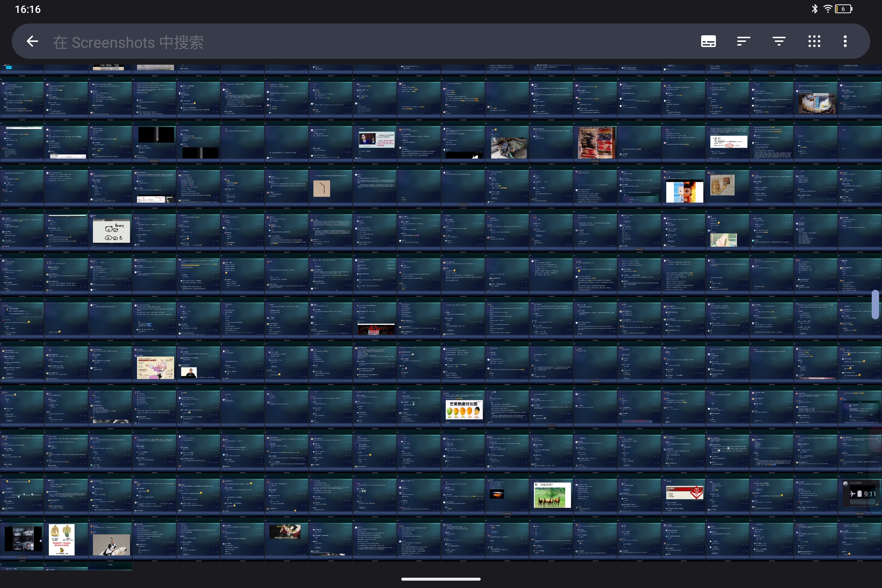The height and width of the screenshot is (588, 882).
Task: Open the black-framed video collage screenshot
Action: (x=22, y=539)
